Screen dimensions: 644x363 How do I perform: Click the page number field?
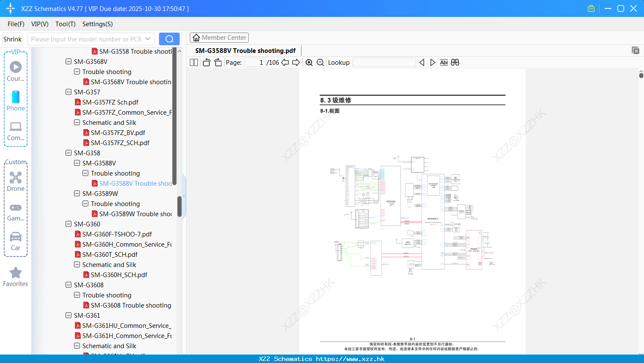click(x=255, y=62)
